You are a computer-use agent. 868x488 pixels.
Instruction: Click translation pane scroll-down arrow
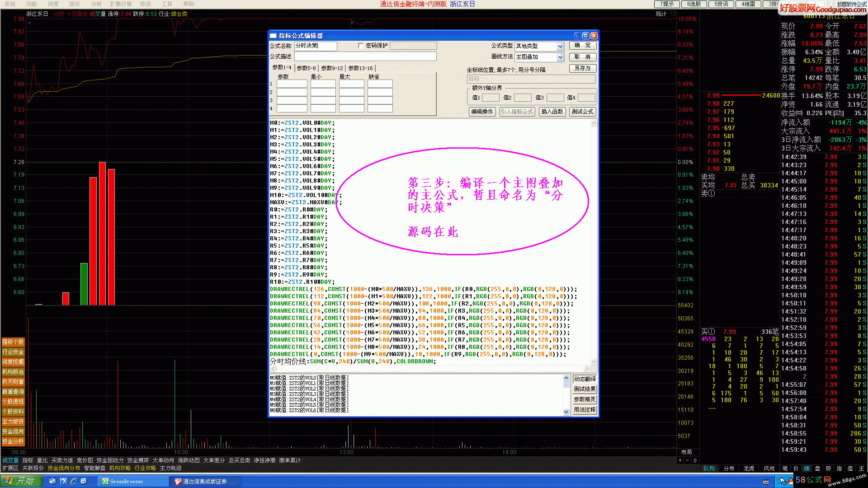(x=566, y=412)
